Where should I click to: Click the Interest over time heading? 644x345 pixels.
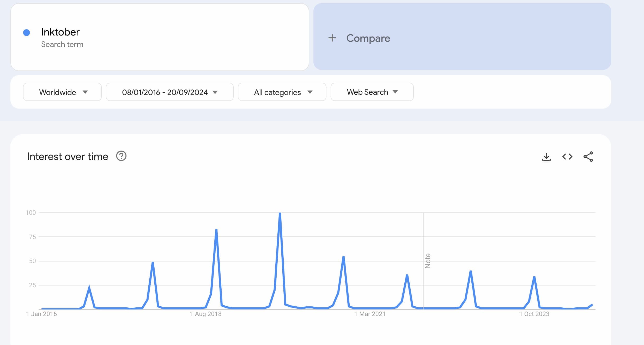(x=68, y=157)
